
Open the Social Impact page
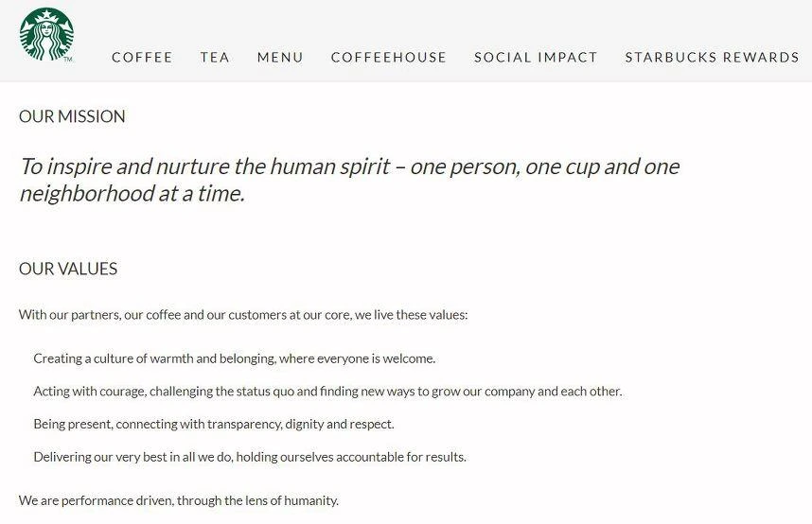pos(536,57)
